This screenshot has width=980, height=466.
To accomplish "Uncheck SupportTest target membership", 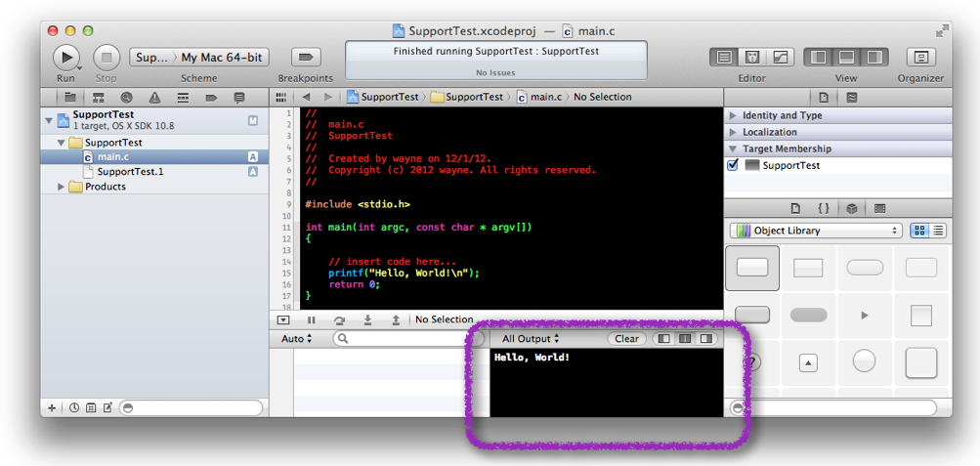I will click(x=733, y=165).
